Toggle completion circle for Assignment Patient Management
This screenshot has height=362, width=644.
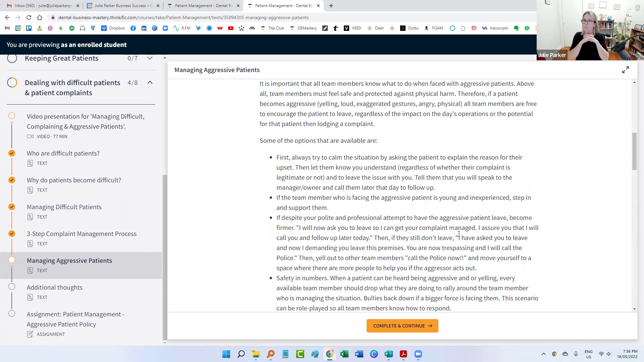tap(12, 313)
